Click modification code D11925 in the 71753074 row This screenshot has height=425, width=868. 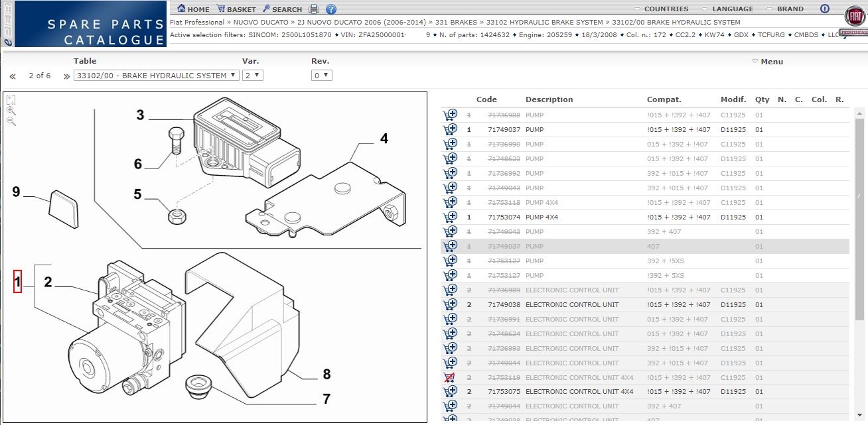[x=733, y=217]
